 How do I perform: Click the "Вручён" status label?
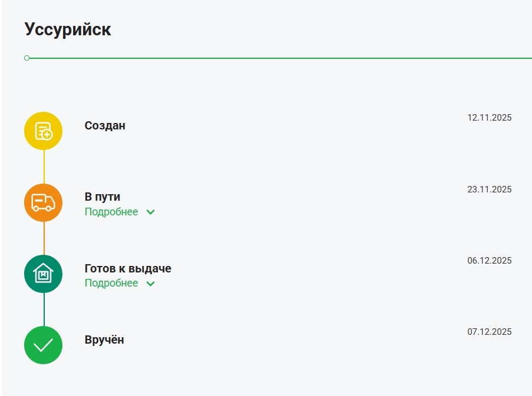104,340
